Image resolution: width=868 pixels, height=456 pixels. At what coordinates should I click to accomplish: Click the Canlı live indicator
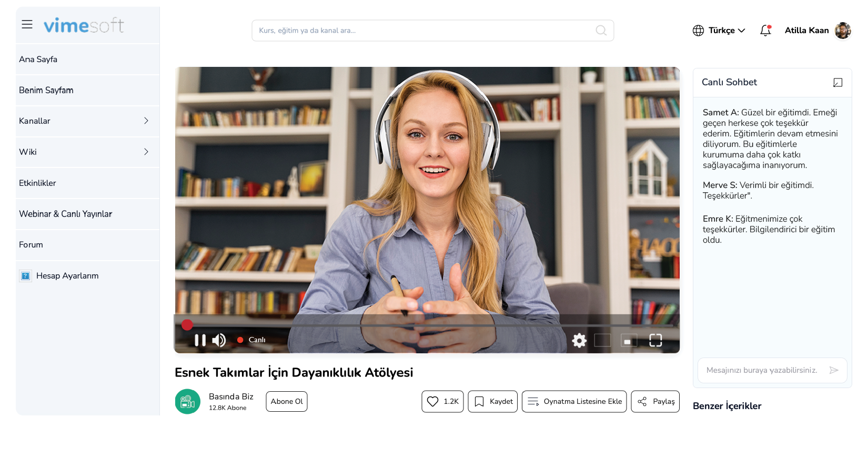pyautogui.click(x=251, y=340)
